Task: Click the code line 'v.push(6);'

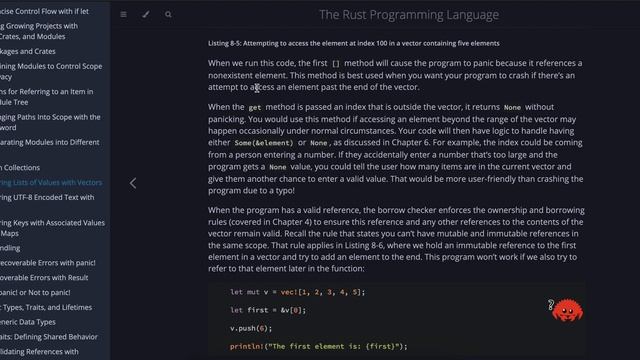Action: tap(251, 328)
